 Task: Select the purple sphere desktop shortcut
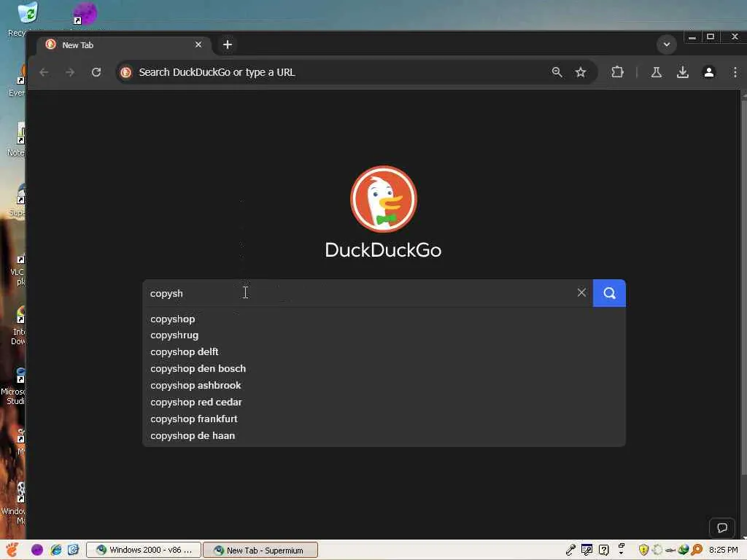click(85, 13)
